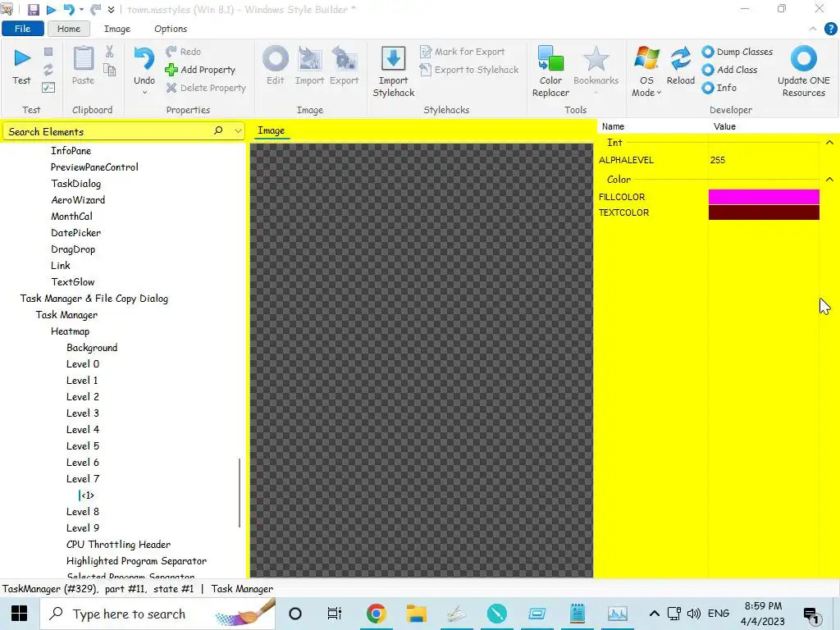Click the play icon in quick access toolbar
840x630 pixels.
51,10
